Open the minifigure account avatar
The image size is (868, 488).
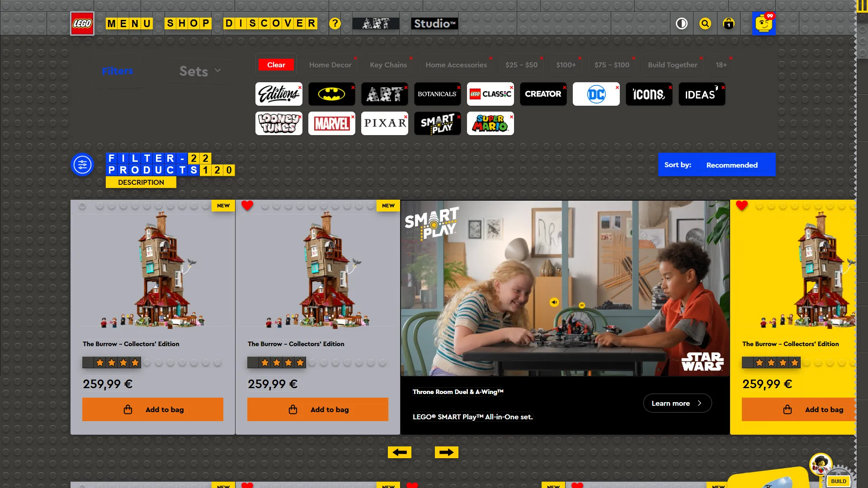point(764,23)
